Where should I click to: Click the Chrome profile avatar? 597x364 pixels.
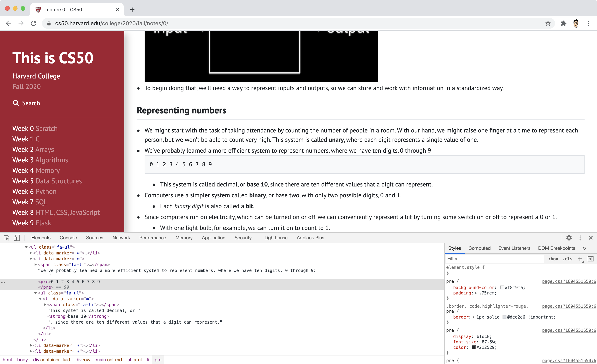576,23
